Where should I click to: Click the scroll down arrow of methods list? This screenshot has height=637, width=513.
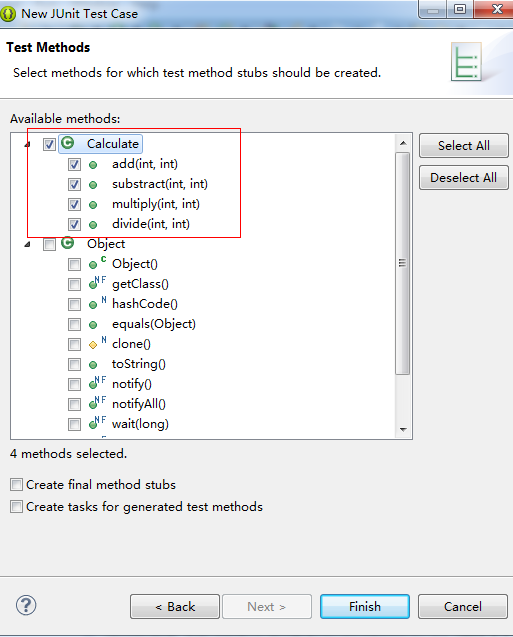coord(403,430)
